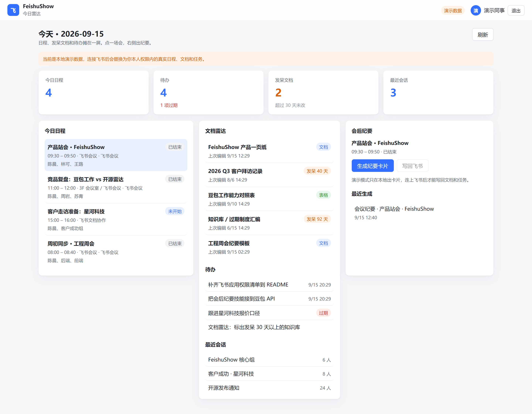Open todo 跟进星河科技报价口径
The image size is (532, 414).
269,313
